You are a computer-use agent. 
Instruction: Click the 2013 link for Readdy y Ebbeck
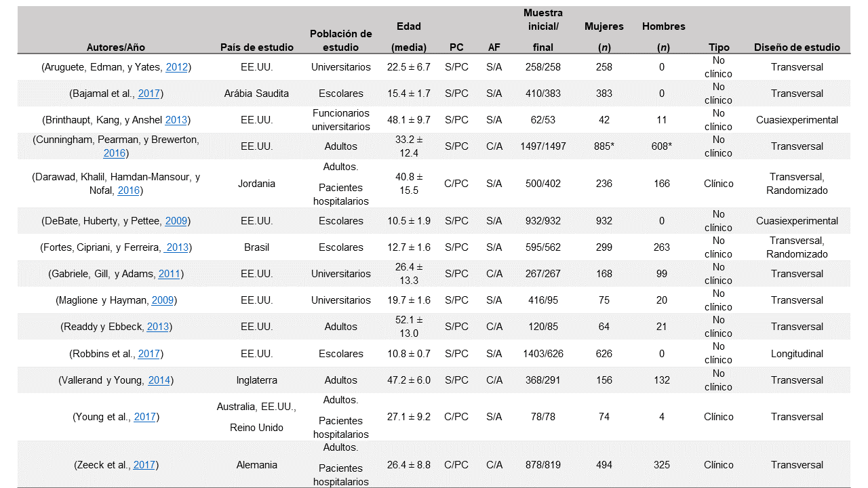(157, 327)
